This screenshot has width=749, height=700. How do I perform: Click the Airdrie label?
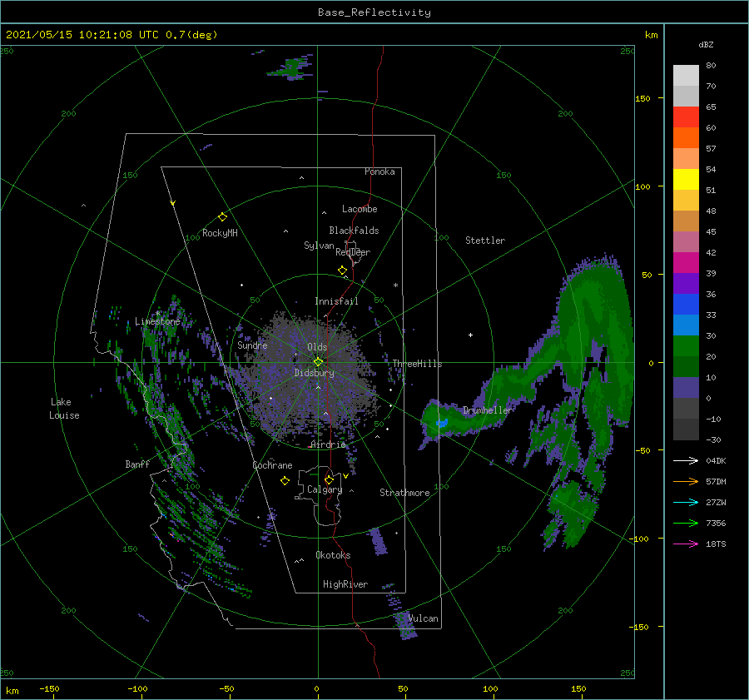(328, 444)
